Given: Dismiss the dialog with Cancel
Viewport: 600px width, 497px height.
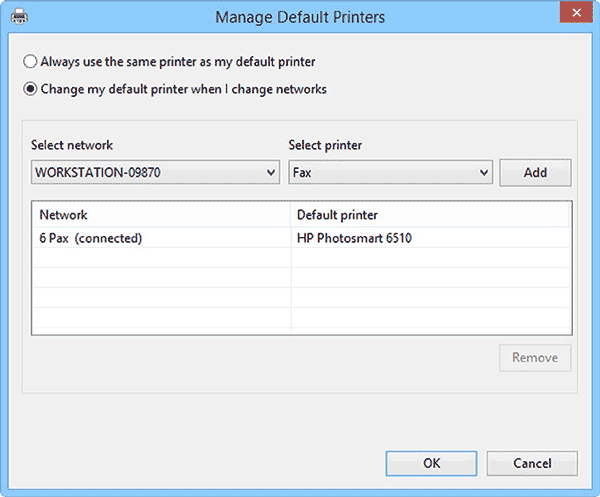Looking at the screenshot, I should coord(532,463).
